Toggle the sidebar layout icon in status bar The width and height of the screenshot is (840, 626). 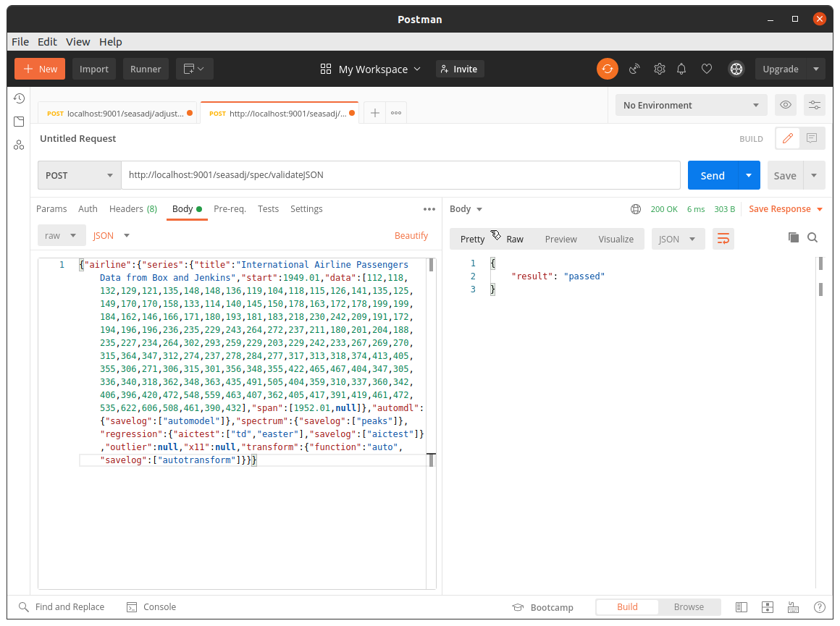[742, 607]
